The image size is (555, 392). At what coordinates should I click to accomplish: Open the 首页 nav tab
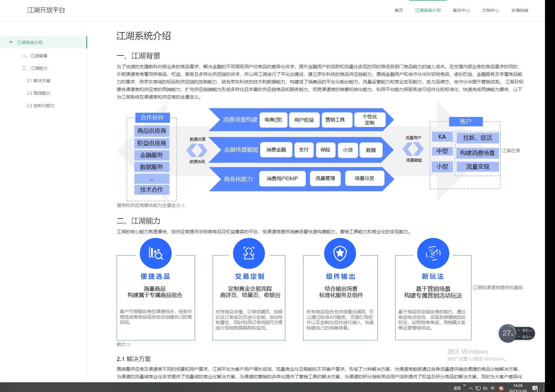coord(399,10)
